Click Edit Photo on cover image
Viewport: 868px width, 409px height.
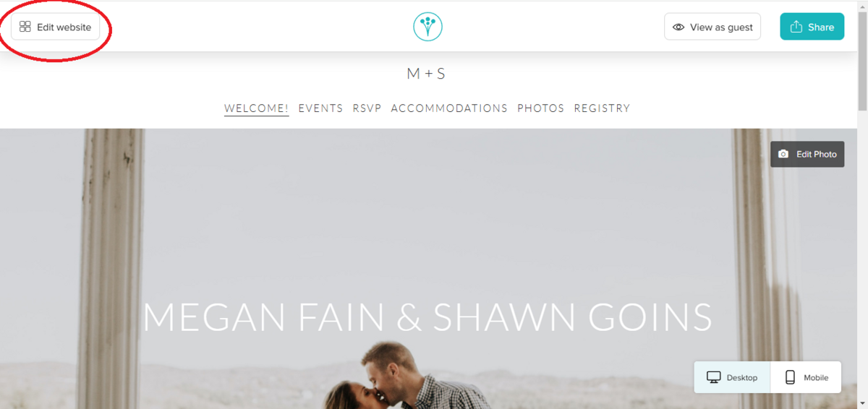tap(807, 154)
